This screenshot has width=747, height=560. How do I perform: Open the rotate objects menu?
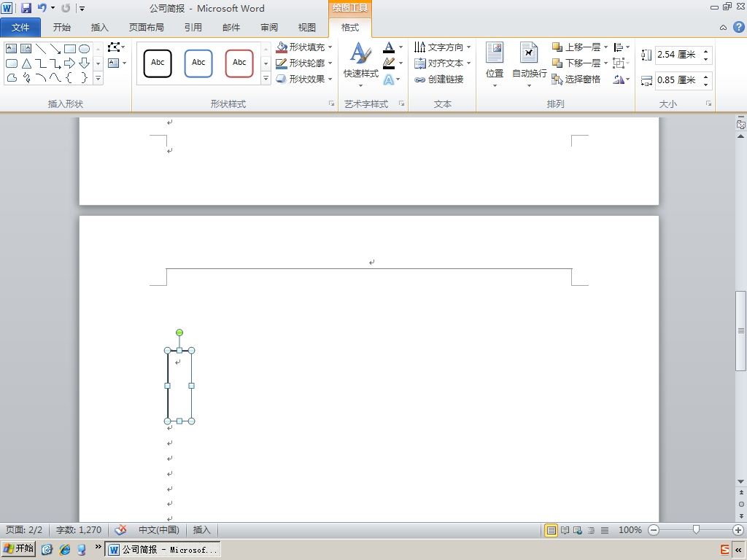(x=622, y=79)
